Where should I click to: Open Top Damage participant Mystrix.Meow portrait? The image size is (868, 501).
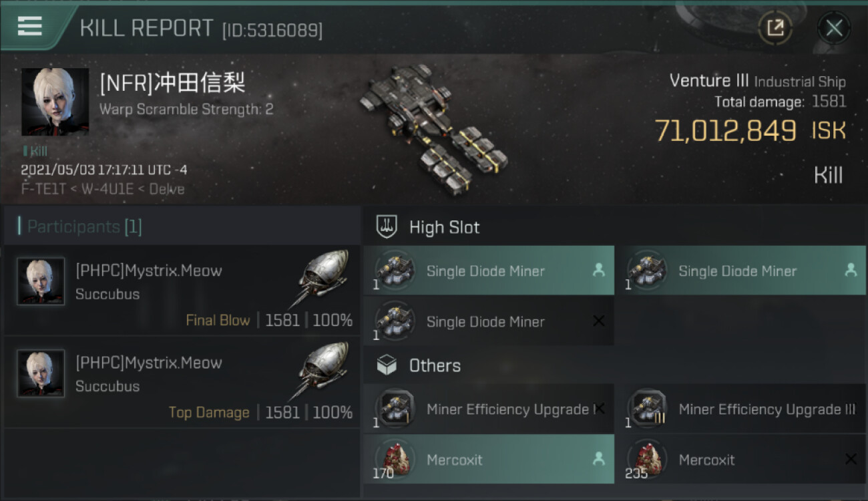tap(41, 373)
